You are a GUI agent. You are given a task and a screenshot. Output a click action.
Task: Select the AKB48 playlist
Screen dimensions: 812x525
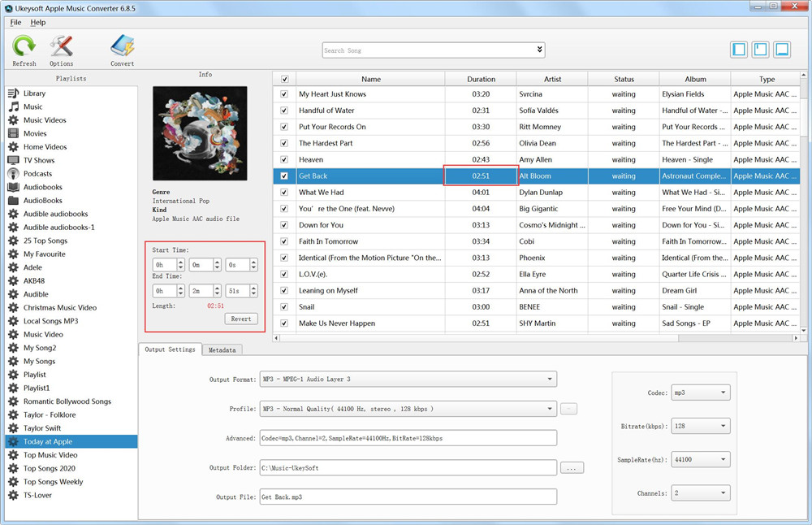(x=33, y=281)
